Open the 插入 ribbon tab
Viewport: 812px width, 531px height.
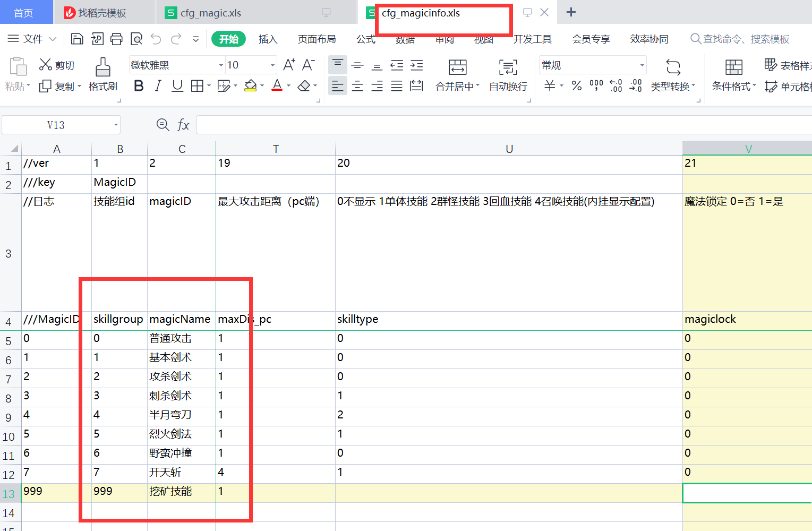268,39
